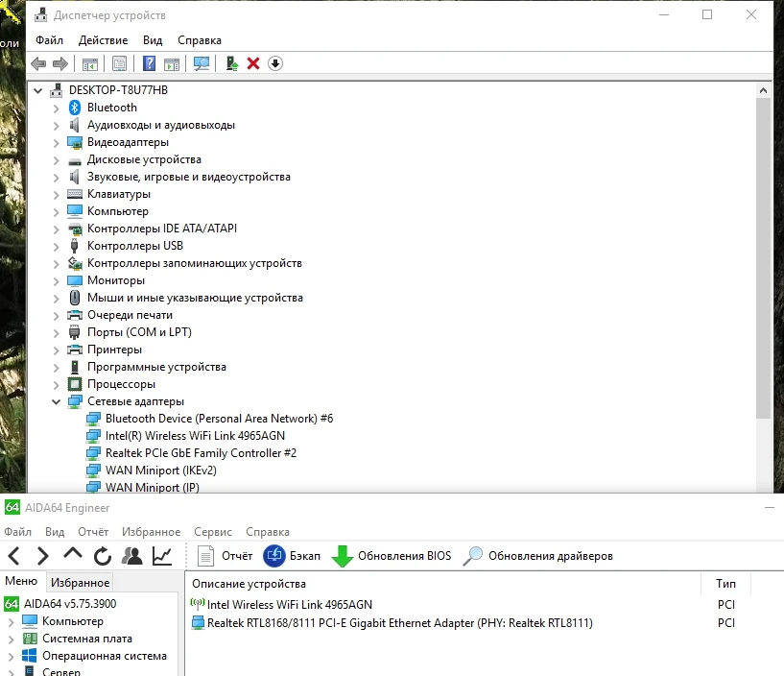Image resolution: width=784 pixels, height=676 pixels.
Task: Click Описание устройства column header
Action: coord(249,584)
